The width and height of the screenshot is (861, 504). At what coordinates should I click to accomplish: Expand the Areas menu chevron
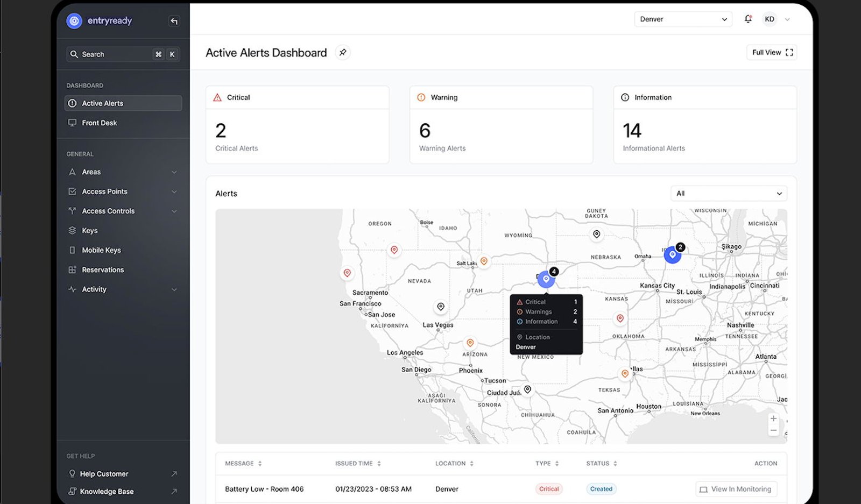174,172
